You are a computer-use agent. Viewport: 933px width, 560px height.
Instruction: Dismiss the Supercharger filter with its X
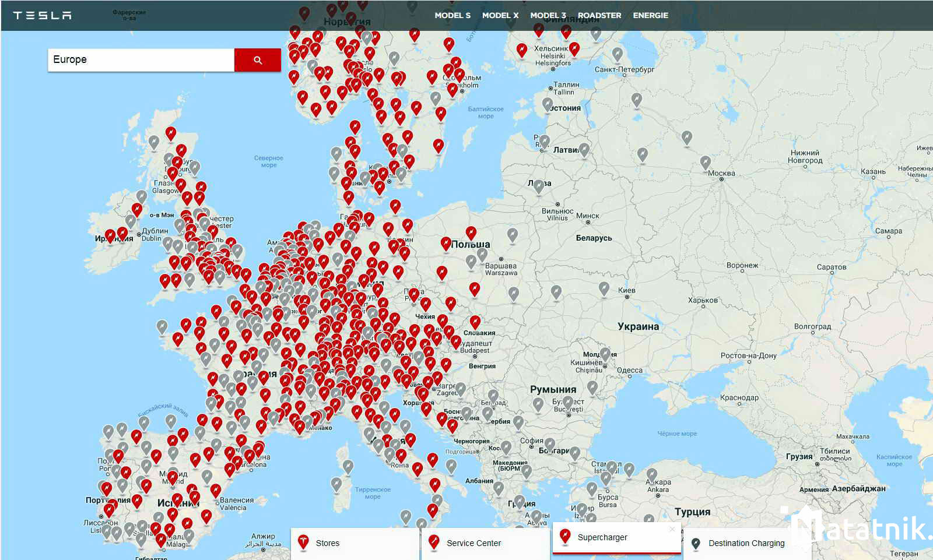click(672, 529)
